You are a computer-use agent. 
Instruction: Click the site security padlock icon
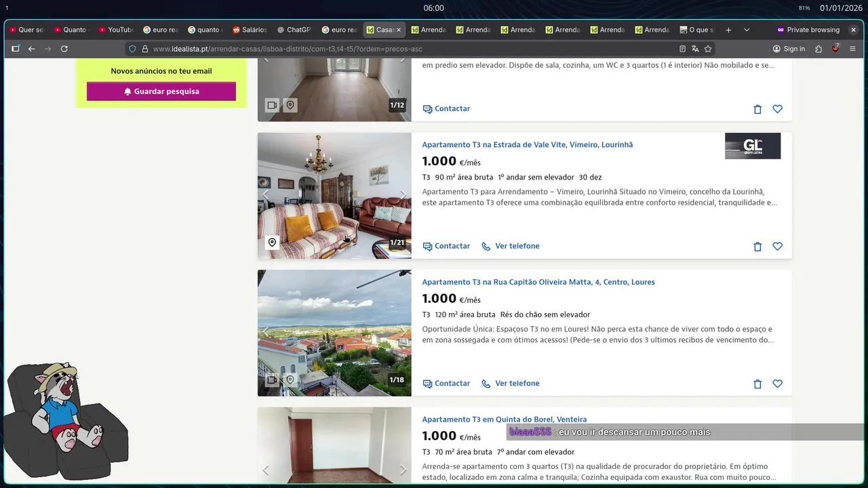click(144, 49)
